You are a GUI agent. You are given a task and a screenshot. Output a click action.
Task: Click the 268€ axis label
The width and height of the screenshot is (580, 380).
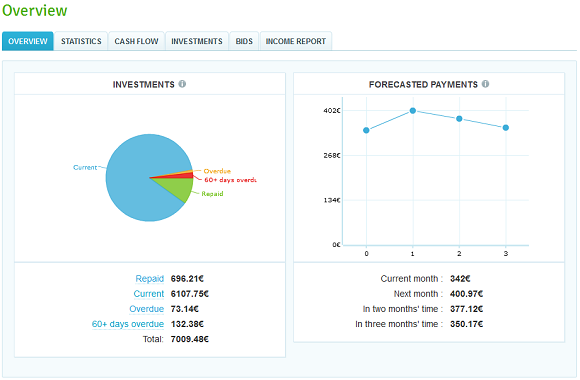point(332,155)
